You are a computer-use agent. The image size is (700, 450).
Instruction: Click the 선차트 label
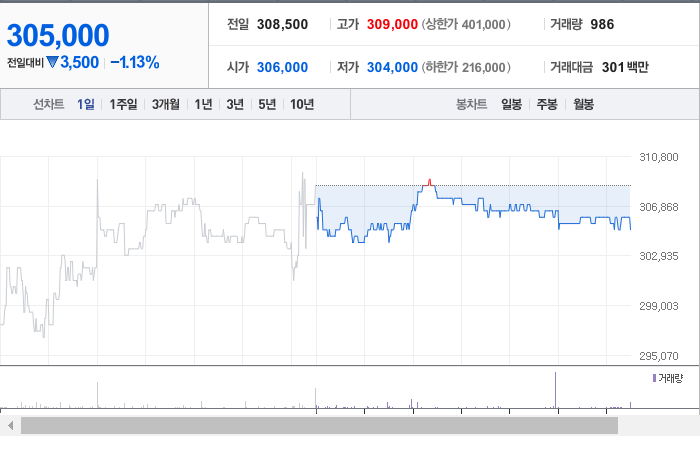[49, 104]
